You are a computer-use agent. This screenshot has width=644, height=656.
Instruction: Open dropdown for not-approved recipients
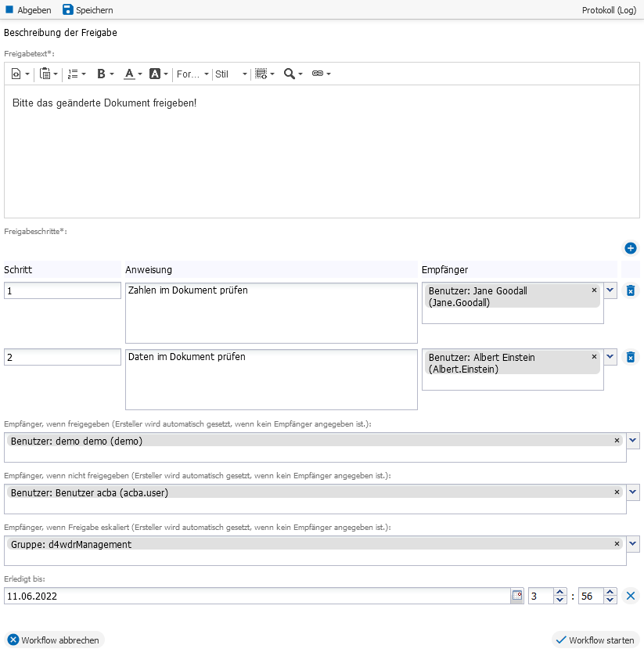(x=633, y=492)
